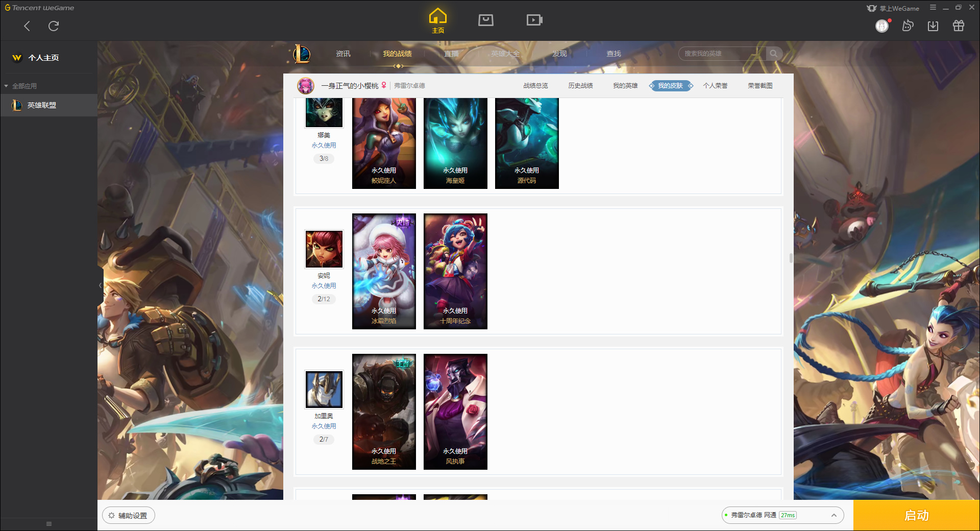The height and width of the screenshot is (531, 980).
Task: Open the user avatar with red dot
Action: click(x=883, y=26)
